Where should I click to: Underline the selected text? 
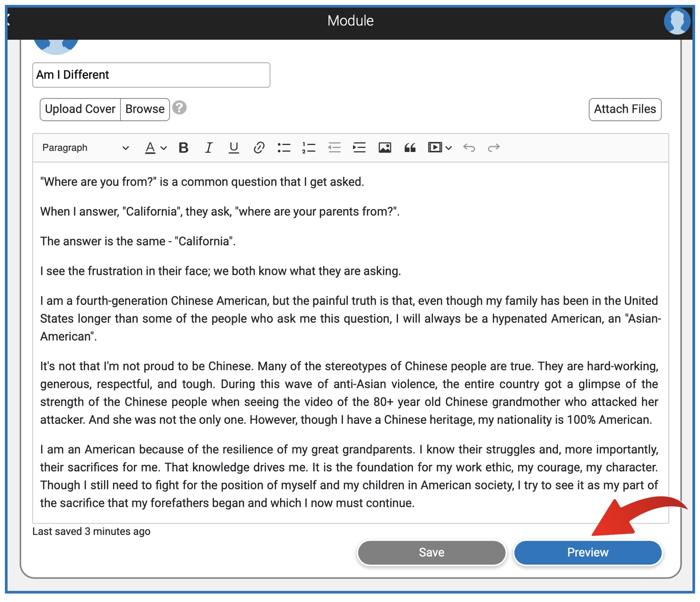[x=233, y=148]
